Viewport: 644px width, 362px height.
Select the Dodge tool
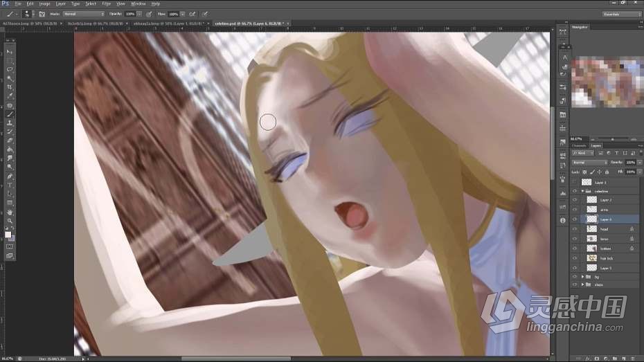coord(10,167)
